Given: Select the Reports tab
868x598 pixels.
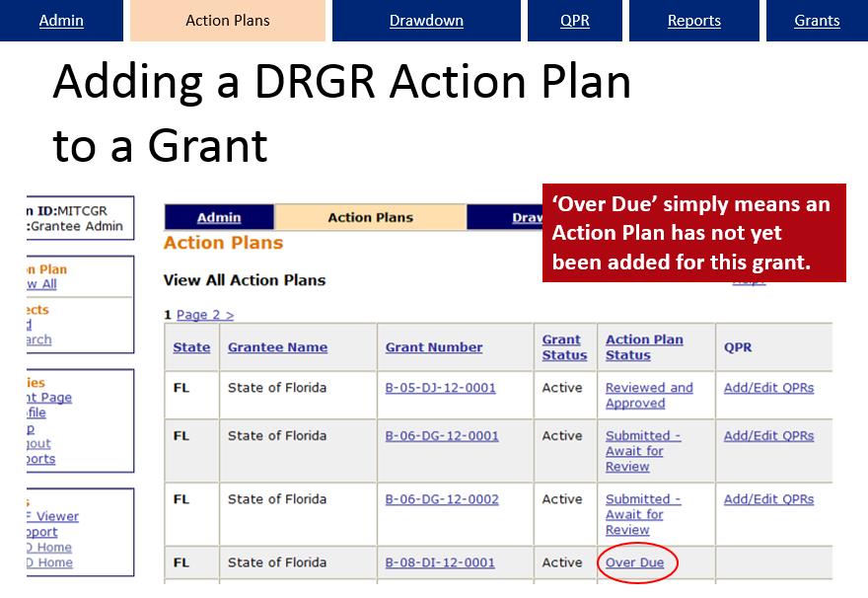Looking at the screenshot, I should [x=693, y=20].
